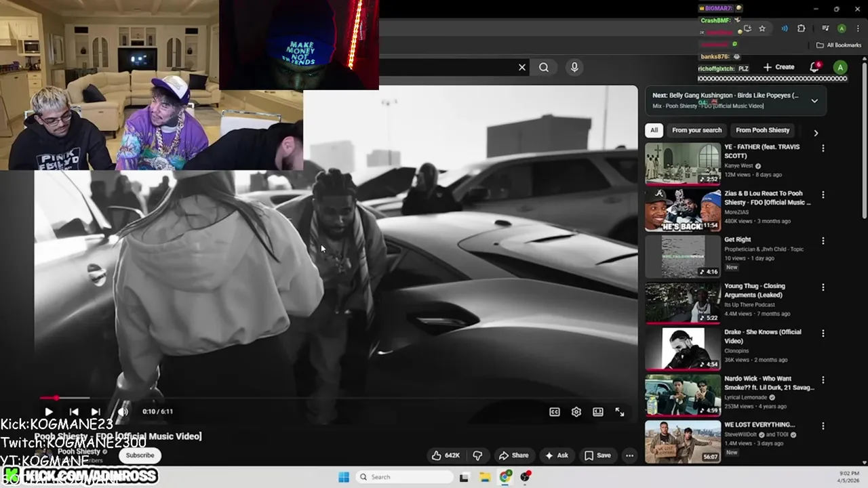The image size is (868, 488).
Task: Open Young Thug Closing Arguments thumbnail
Action: [x=683, y=302]
